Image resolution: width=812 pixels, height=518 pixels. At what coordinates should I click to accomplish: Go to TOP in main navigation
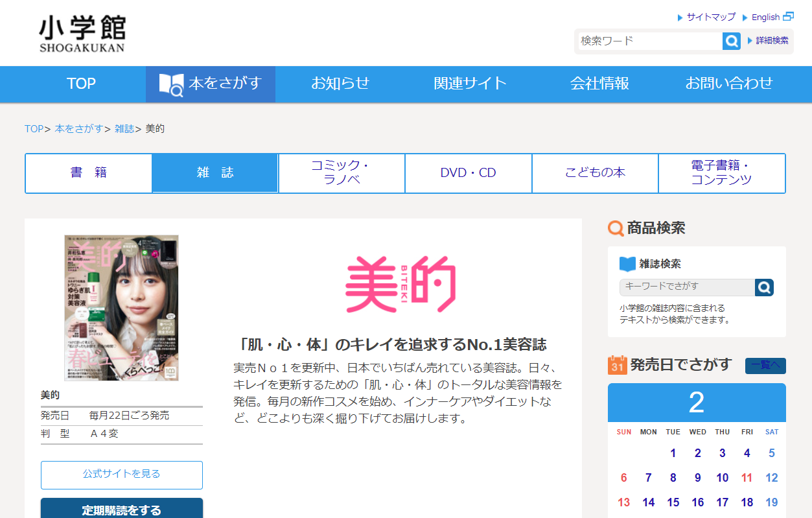coord(81,84)
